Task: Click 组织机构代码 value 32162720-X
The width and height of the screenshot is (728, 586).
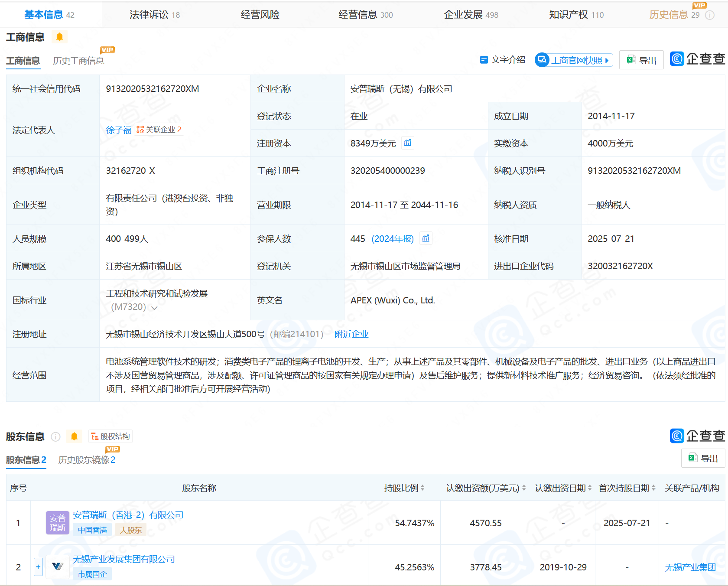Action: (130, 171)
